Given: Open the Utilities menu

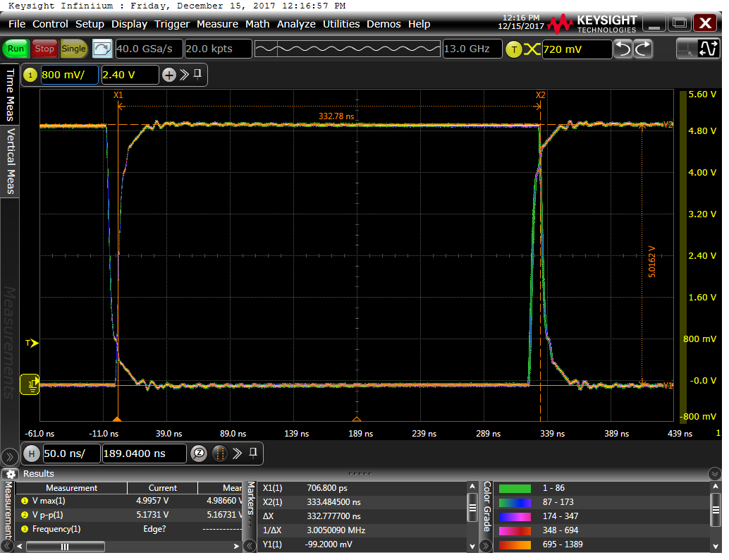Looking at the screenshot, I should [341, 24].
